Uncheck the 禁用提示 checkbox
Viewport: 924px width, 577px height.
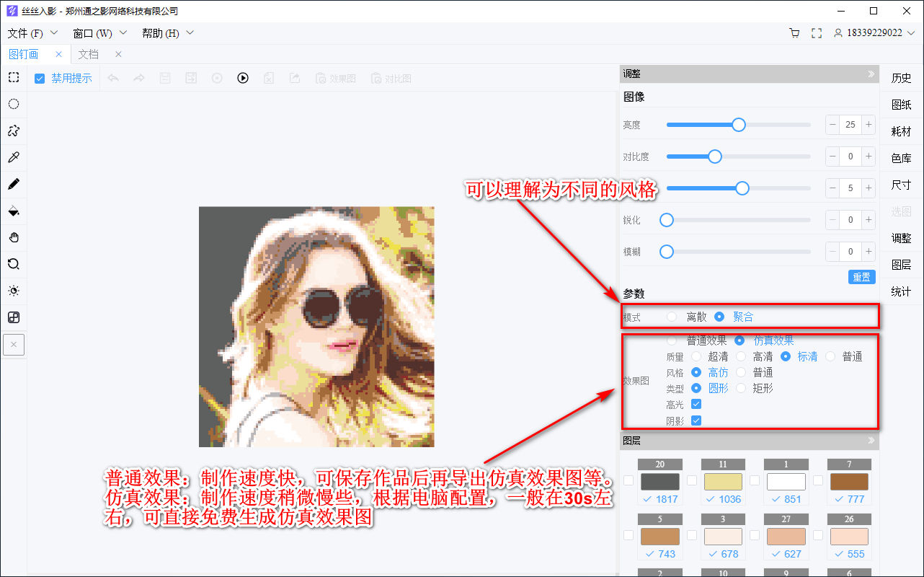tap(39, 78)
